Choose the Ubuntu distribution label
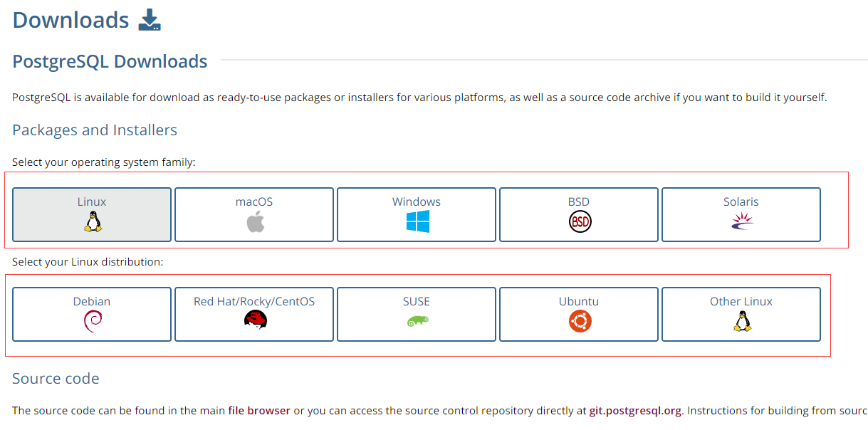 pos(579,302)
